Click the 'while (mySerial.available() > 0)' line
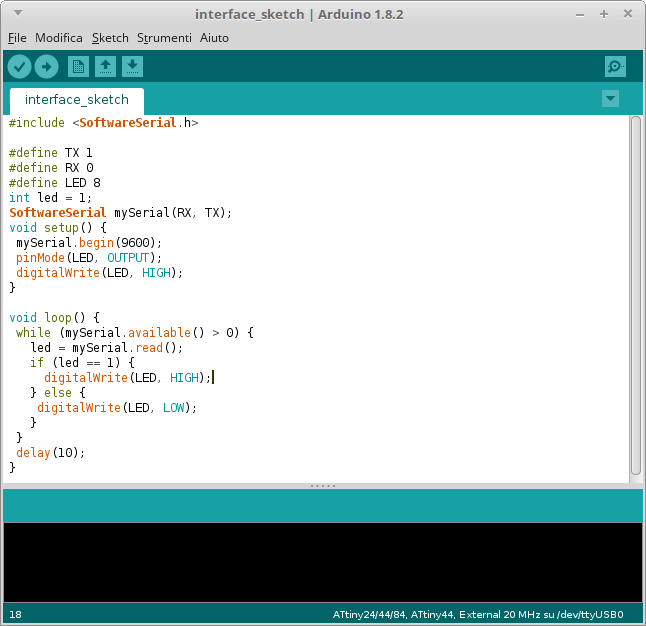 coord(135,333)
